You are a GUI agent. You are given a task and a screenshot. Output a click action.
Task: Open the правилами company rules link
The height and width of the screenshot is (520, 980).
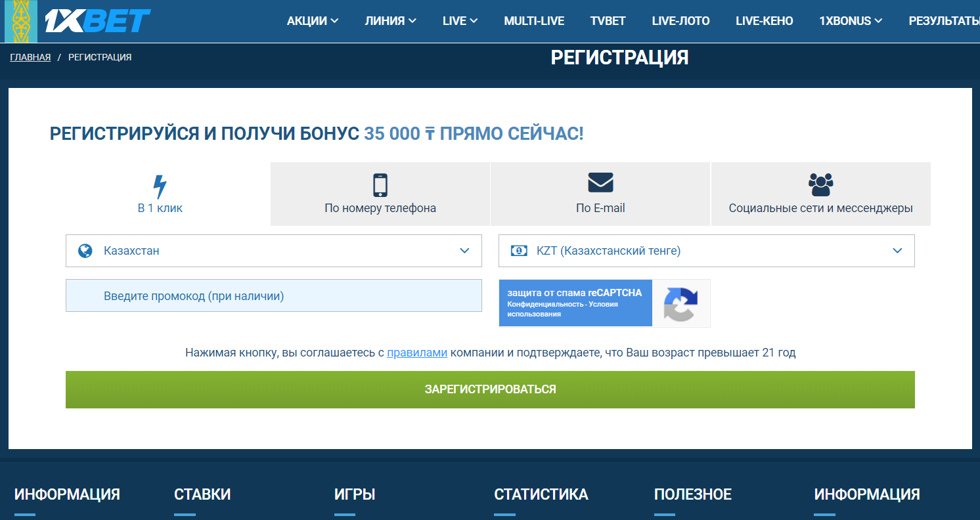pos(416,353)
